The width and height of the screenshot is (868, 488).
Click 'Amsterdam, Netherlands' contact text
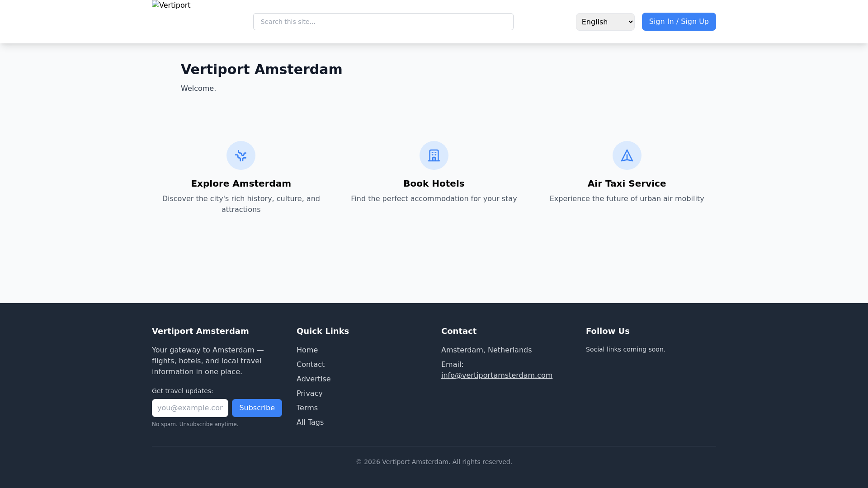486,350
